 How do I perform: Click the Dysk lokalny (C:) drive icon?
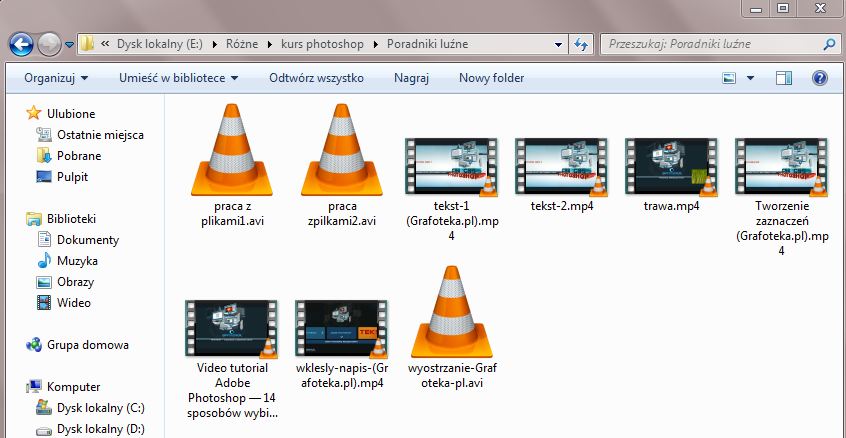pyautogui.click(x=44, y=408)
